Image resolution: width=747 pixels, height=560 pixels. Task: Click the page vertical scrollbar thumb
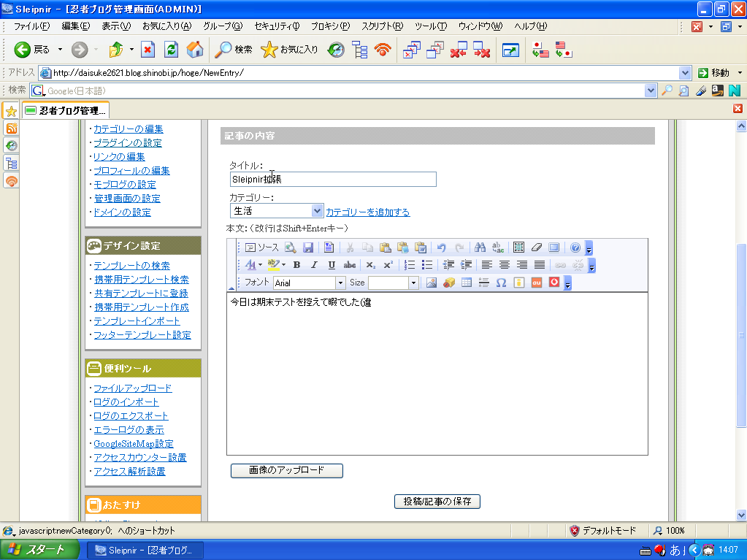pos(741,335)
